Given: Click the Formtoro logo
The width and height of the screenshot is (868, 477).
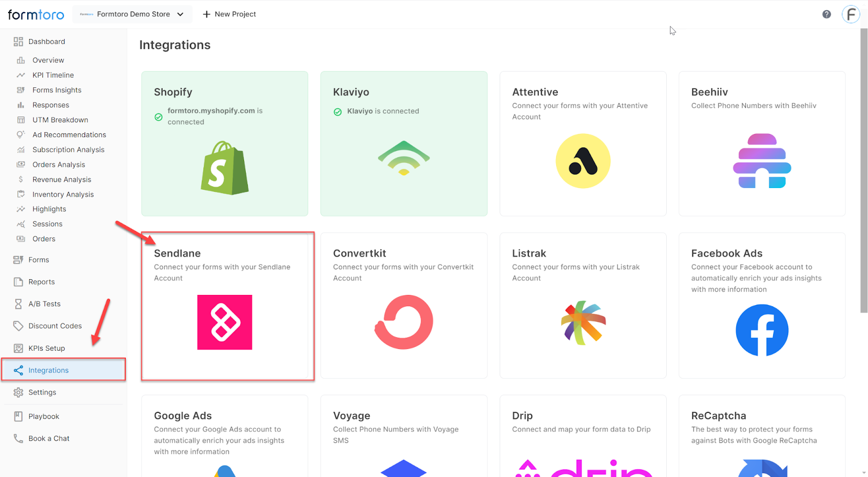Looking at the screenshot, I should tap(36, 14).
